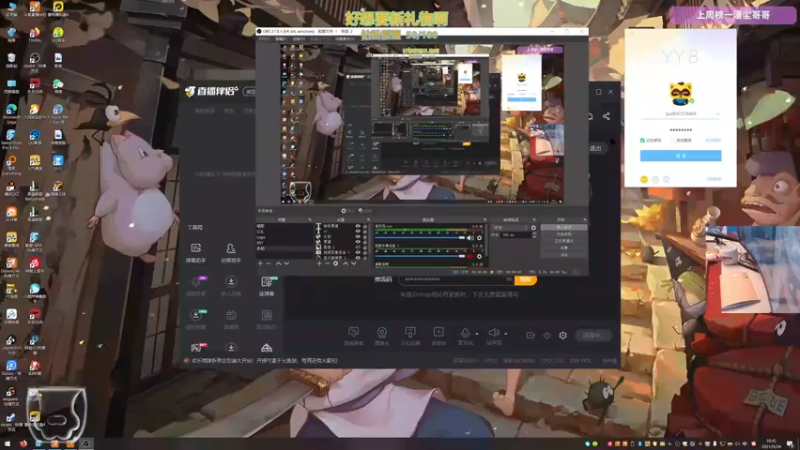Viewport: 800px width, 450px height.
Task: Pop out the OBS sources panel header icon
Action: point(368,220)
